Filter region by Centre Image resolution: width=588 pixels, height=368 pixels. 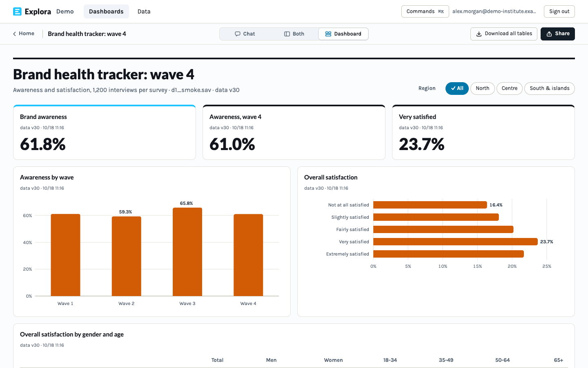pyautogui.click(x=510, y=88)
